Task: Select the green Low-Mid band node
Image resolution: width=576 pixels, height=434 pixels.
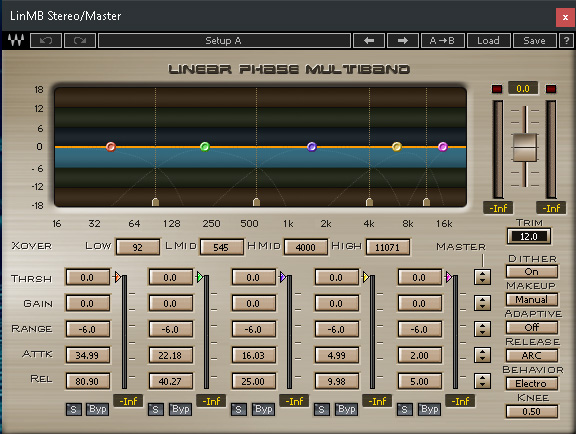Action: (205, 147)
